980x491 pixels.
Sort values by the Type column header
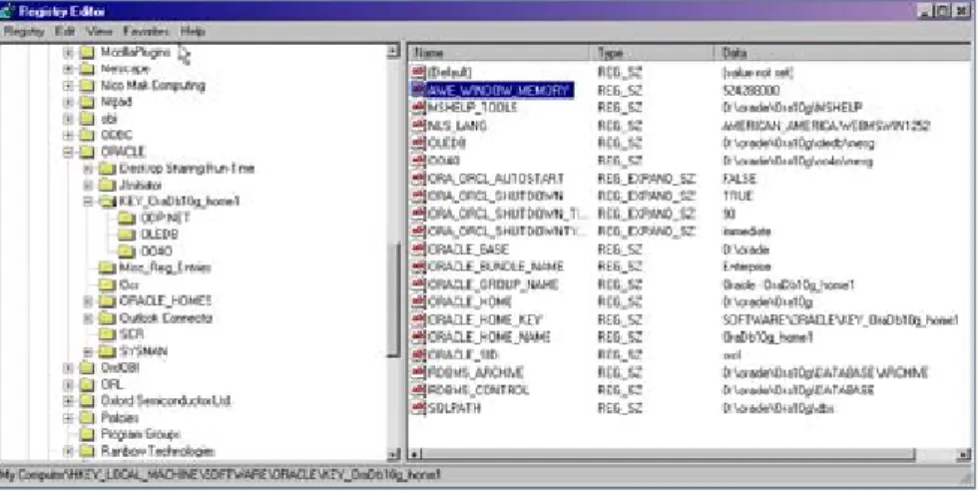coord(652,53)
